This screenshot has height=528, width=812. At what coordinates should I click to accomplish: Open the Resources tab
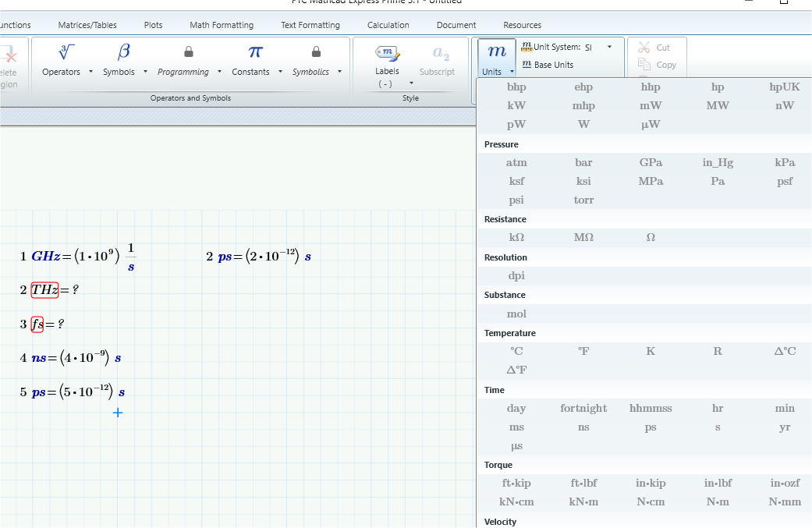point(523,25)
